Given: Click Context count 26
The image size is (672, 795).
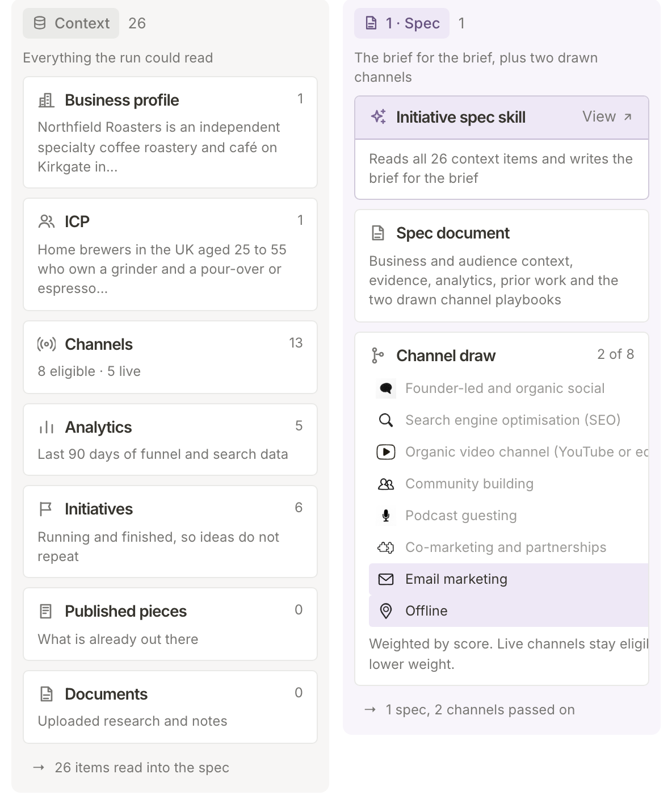Looking at the screenshot, I should (137, 23).
